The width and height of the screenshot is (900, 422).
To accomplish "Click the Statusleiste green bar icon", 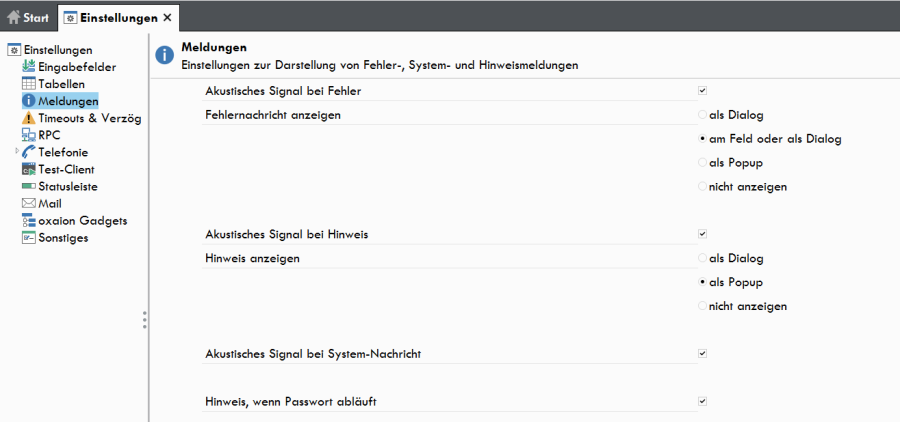I will pos(29,187).
